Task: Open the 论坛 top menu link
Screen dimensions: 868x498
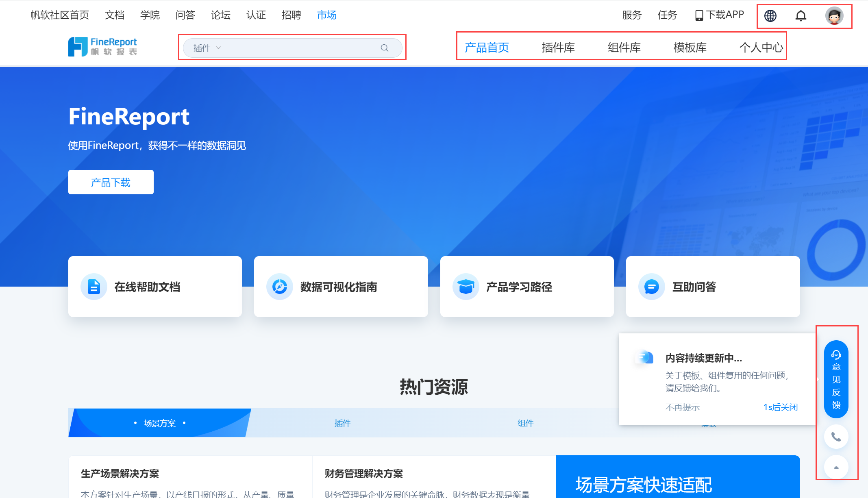Action: pyautogui.click(x=220, y=15)
